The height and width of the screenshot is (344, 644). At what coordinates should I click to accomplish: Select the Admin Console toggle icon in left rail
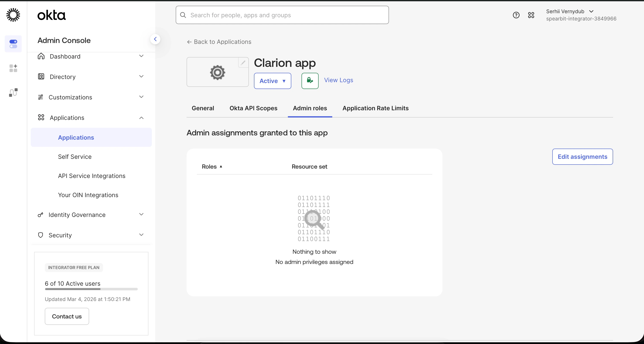point(13,44)
